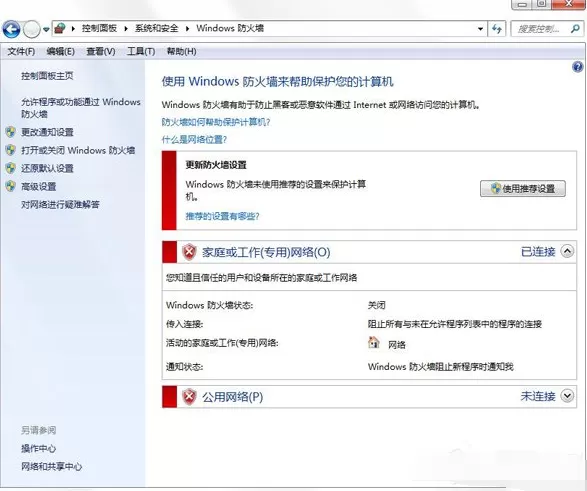Collapse the 家庭或工作(专用)网络 section chevron
The height and width of the screenshot is (491, 587).
tap(567, 251)
